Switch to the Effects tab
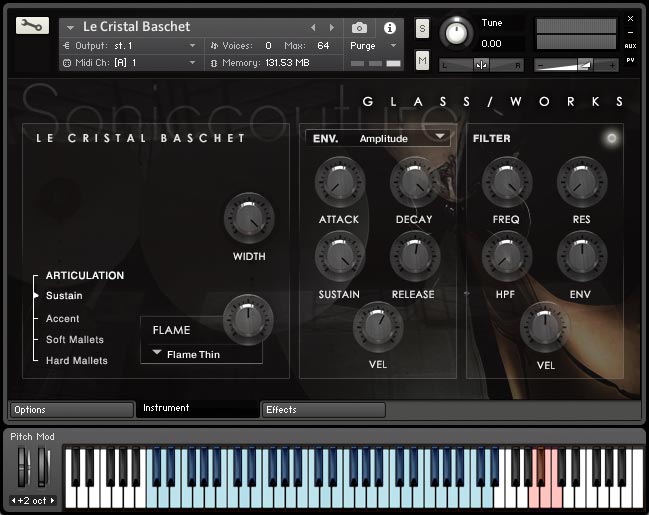 (323, 410)
